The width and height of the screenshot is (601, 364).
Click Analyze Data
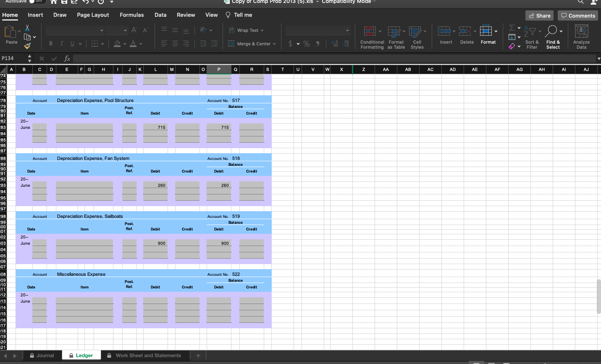(x=581, y=37)
